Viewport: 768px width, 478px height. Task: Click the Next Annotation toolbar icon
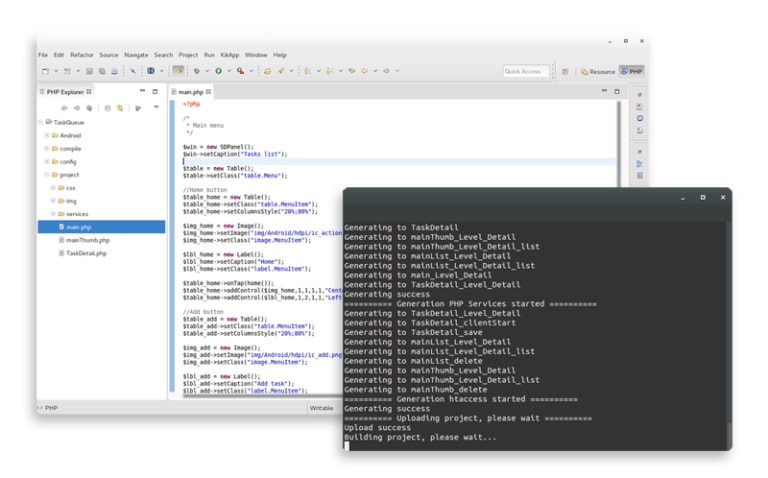click(308, 71)
